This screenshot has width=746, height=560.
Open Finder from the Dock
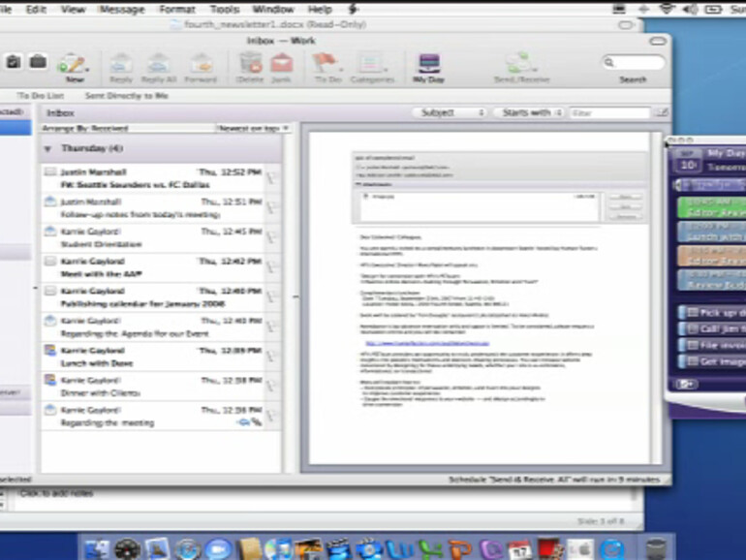tap(97, 549)
